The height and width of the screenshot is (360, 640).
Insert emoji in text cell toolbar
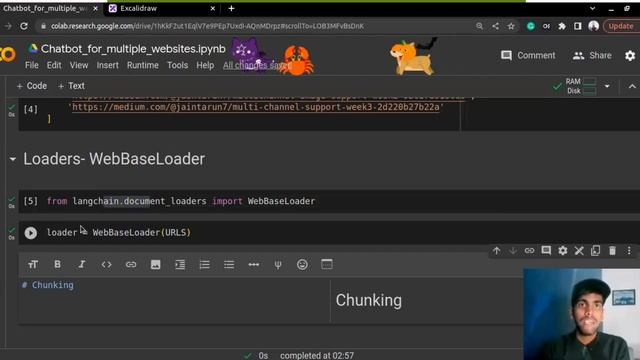coord(302,264)
